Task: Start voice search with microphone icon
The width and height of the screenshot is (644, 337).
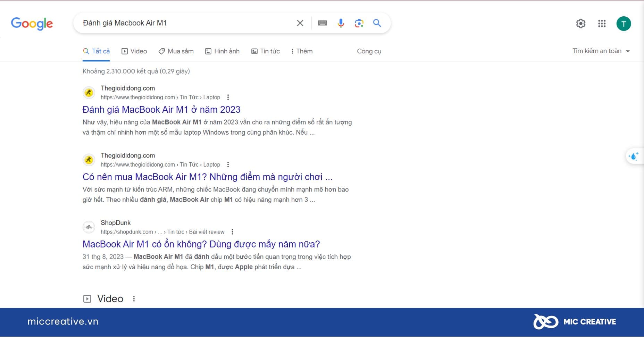Action: (x=341, y=23)
